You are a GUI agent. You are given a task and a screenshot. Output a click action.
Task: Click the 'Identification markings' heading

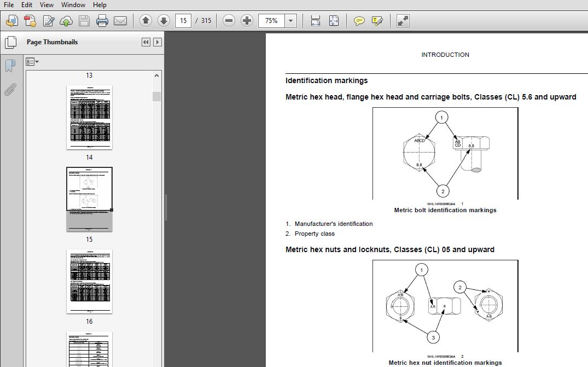point(326,80)
